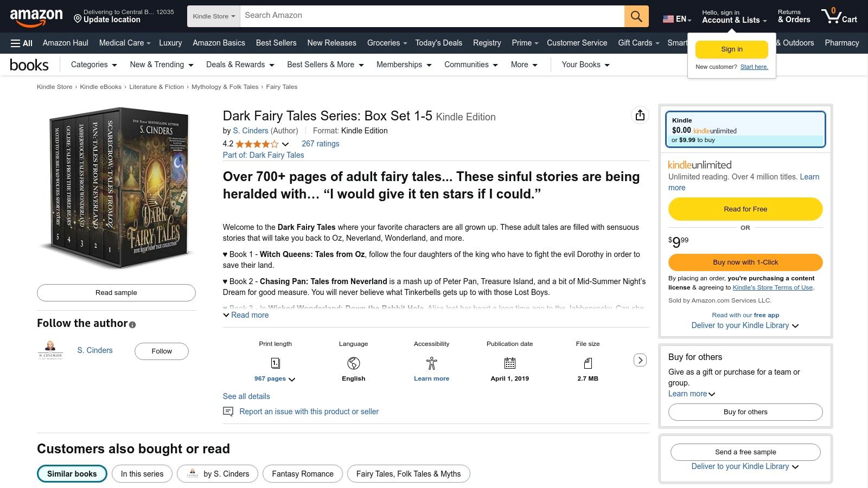This screenshot has width=868, height=488.
Task: Expand the Memberships menu
Action: pos(404,65)
